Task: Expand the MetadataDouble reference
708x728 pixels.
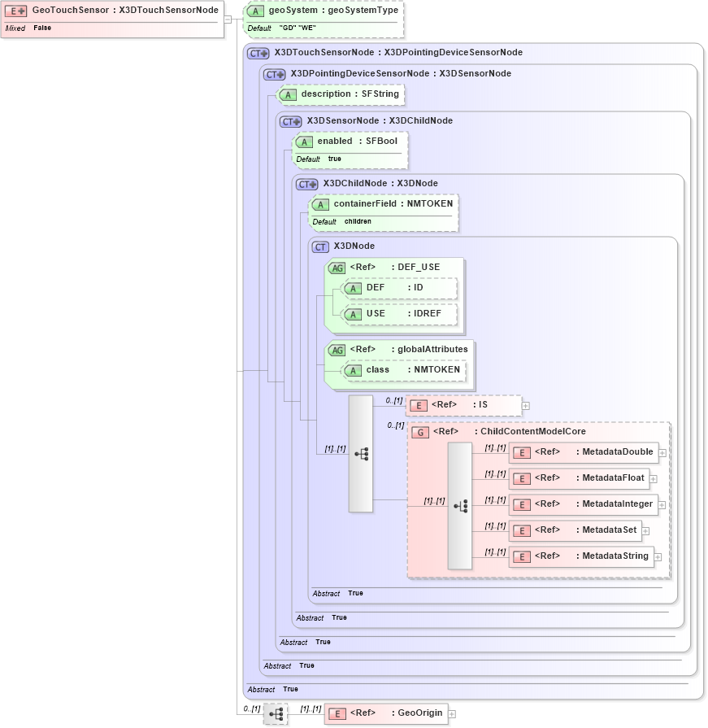Action: pos(662,453)
